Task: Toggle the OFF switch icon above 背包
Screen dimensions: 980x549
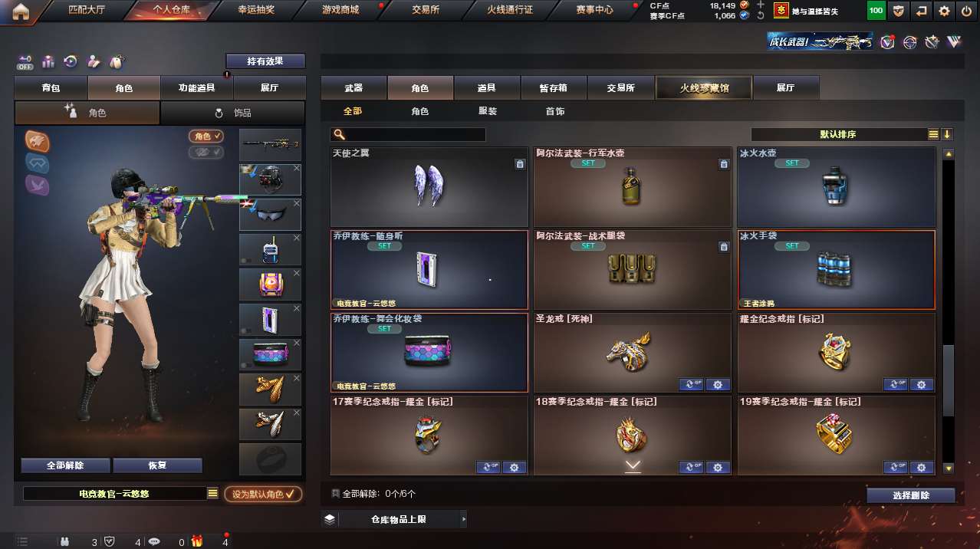Action: coord(25,61)
